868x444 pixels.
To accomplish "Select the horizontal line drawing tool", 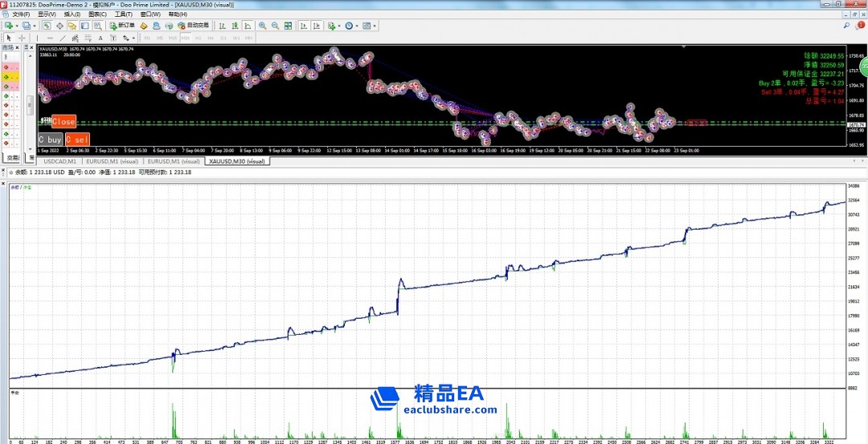I will [x=50, y=38].
